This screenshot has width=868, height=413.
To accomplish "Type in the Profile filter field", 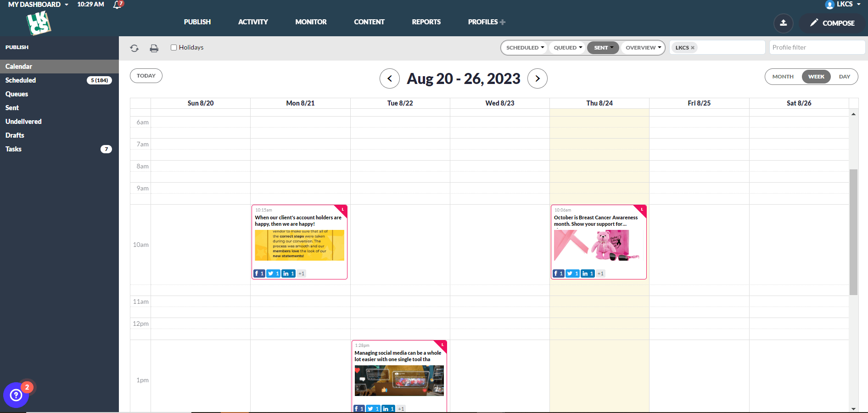I will (817, 47).
